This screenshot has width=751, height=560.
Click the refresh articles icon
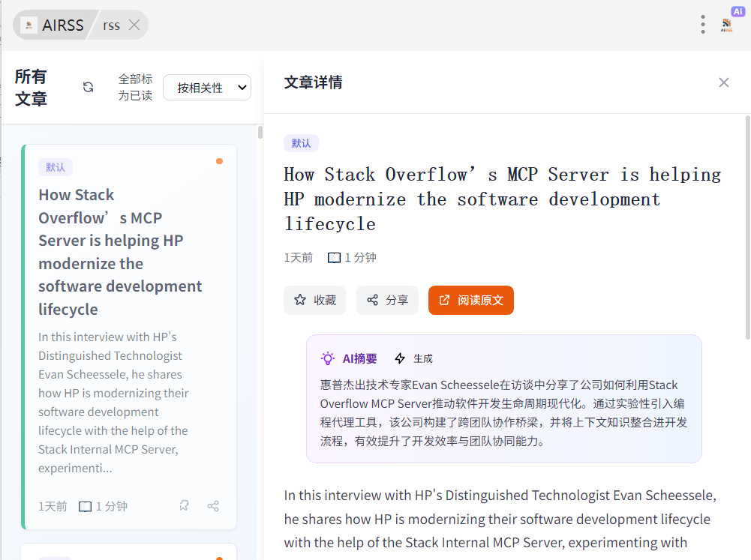88,87
